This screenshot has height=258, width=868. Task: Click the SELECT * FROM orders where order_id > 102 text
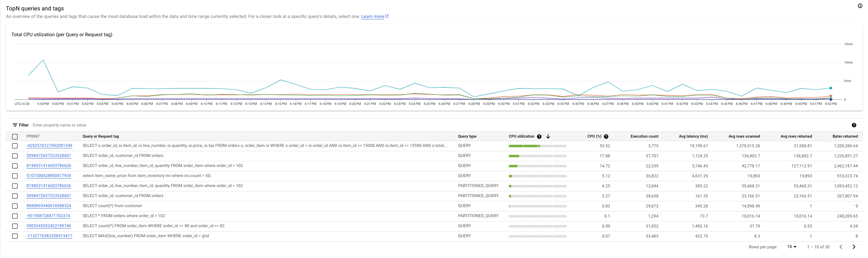[x=124, y=216]
